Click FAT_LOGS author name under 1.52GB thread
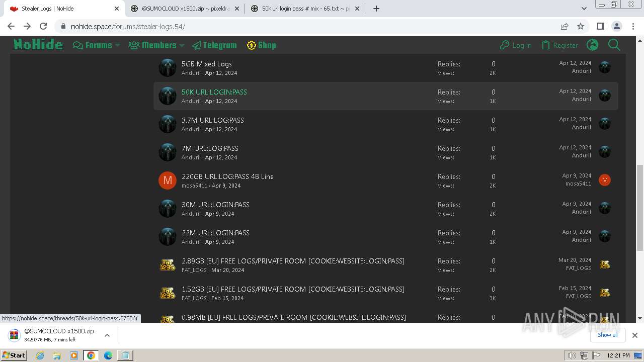 [194, 298]
